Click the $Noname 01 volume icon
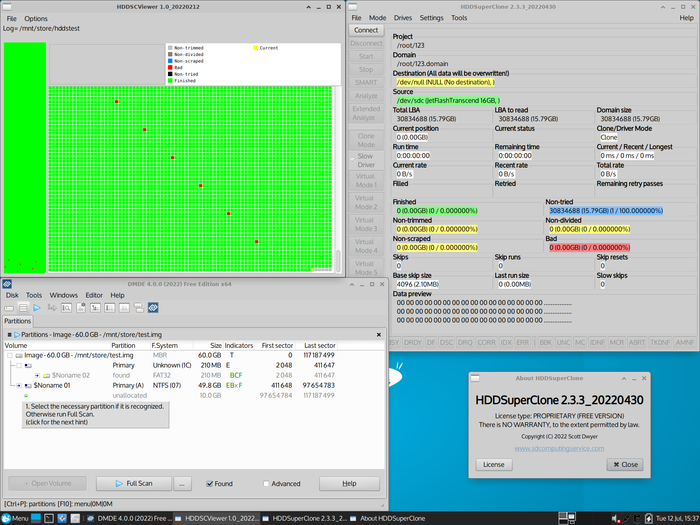Screen dimensions: 700x525 pos(28,385)
